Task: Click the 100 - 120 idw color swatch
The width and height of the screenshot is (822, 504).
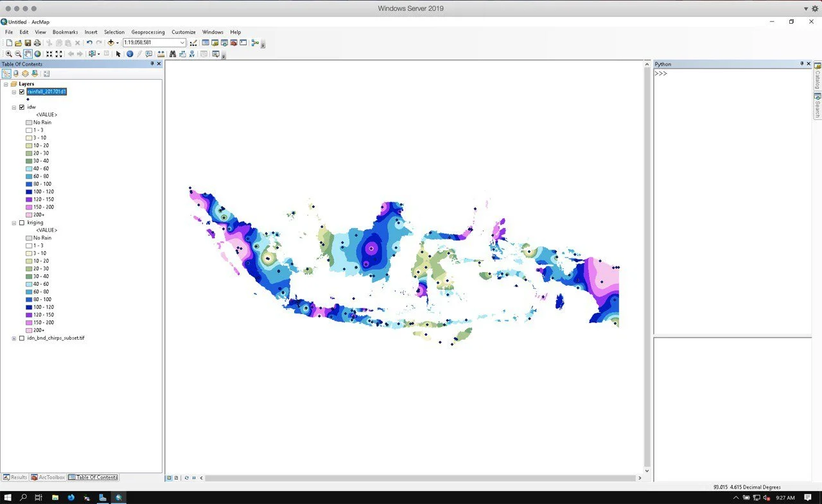Action: tap(29, 192)
